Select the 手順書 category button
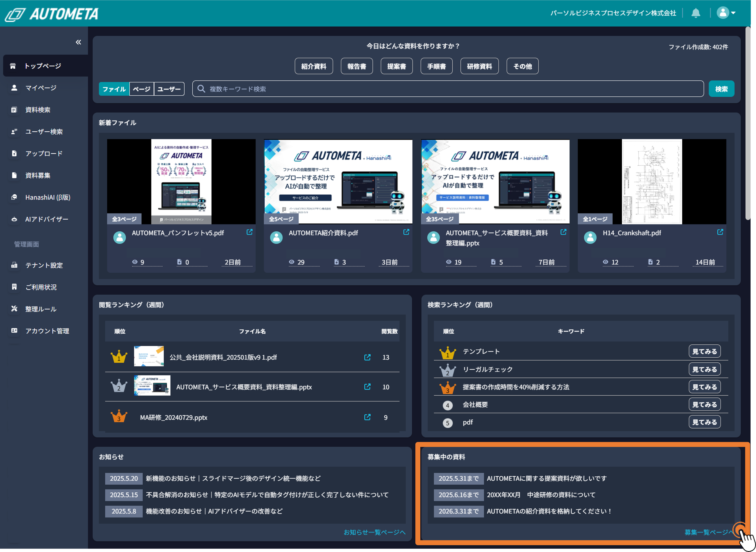The height and width of the screenshot is (552, 756). [436, 66]
